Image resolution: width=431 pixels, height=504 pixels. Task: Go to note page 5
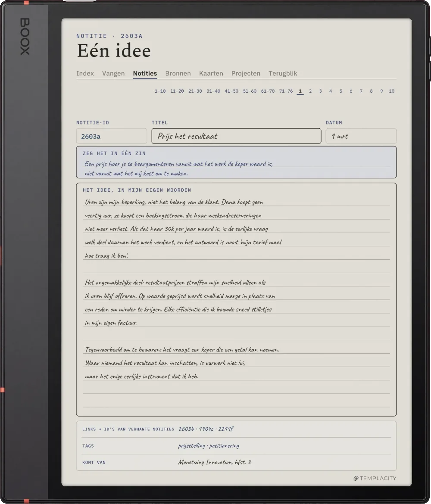point(340,91)
